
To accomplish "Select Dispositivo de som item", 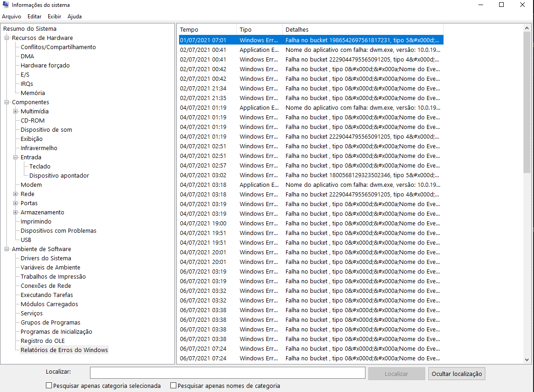I will point(46,130).
